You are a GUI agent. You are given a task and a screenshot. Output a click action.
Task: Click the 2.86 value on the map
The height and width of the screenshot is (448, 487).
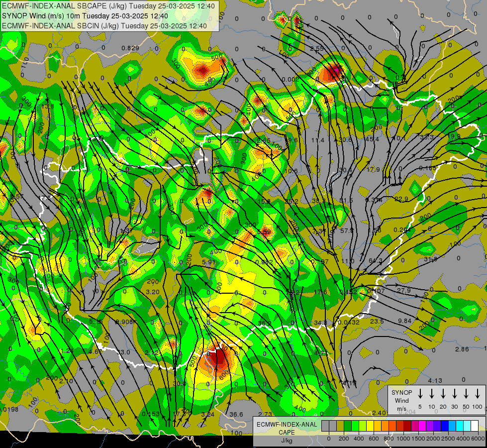(462, 349)
